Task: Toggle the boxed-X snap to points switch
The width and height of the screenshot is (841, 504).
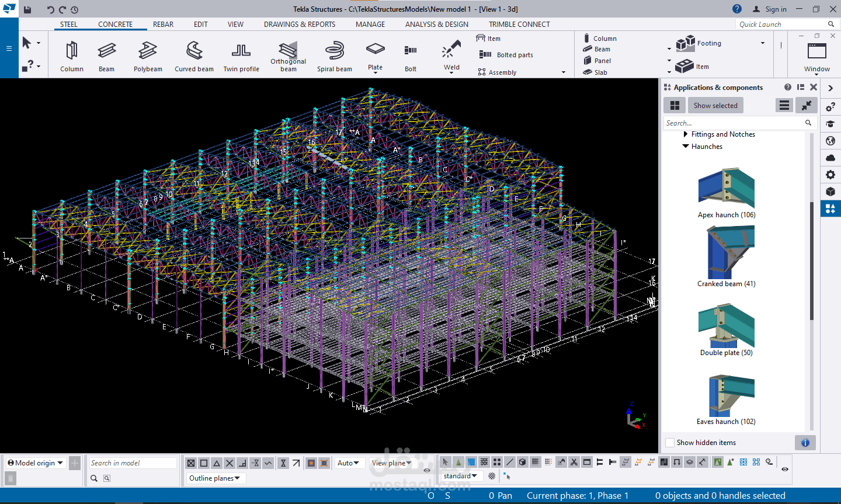Action: pos(191,463)
